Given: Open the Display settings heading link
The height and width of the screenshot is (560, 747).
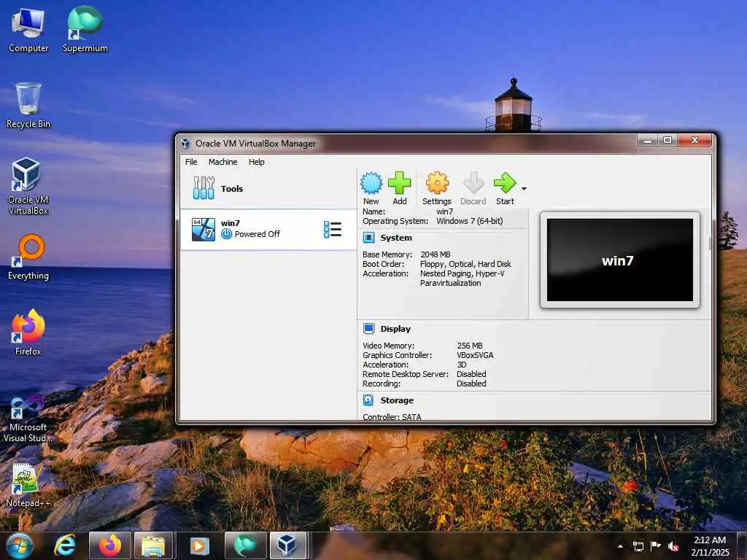Looking at the screenshot, I should point(395,329).
